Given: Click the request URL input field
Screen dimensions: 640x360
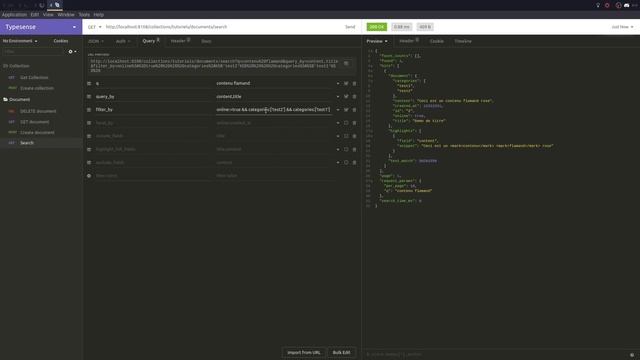Looking at the screenshot, I should tap(222, 27).
